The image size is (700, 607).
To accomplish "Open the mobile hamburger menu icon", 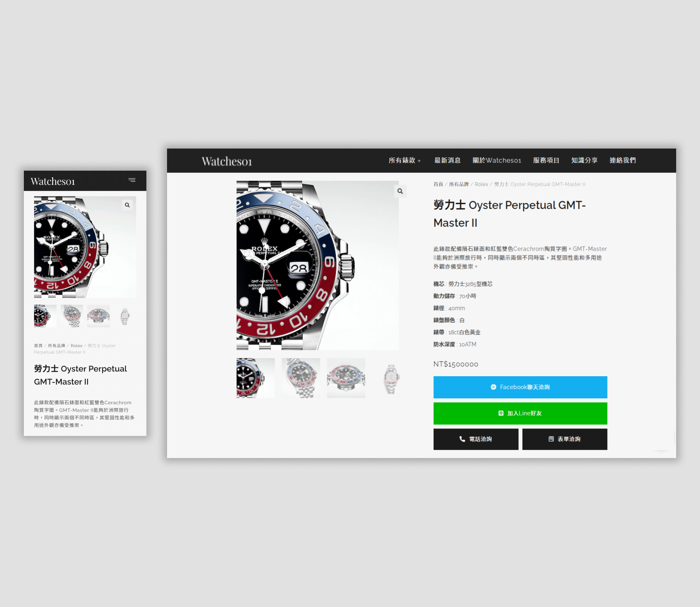I will coord(132,180).
